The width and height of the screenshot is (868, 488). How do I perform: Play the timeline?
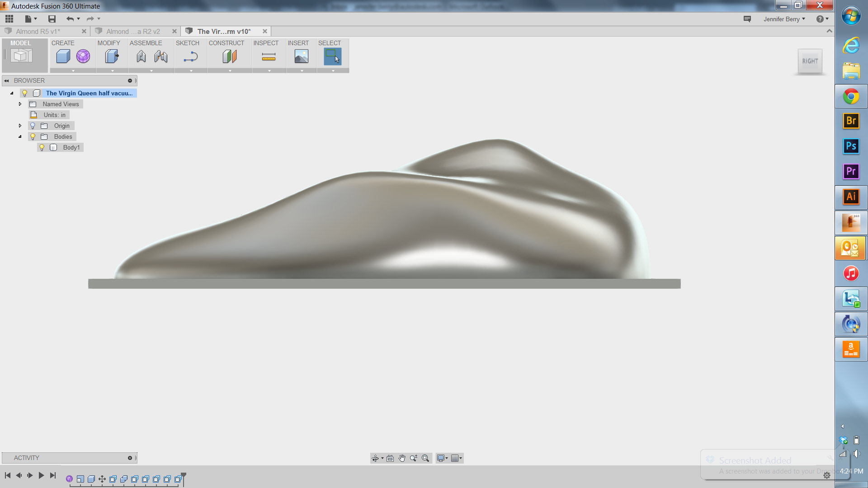[x=41, y=475]
